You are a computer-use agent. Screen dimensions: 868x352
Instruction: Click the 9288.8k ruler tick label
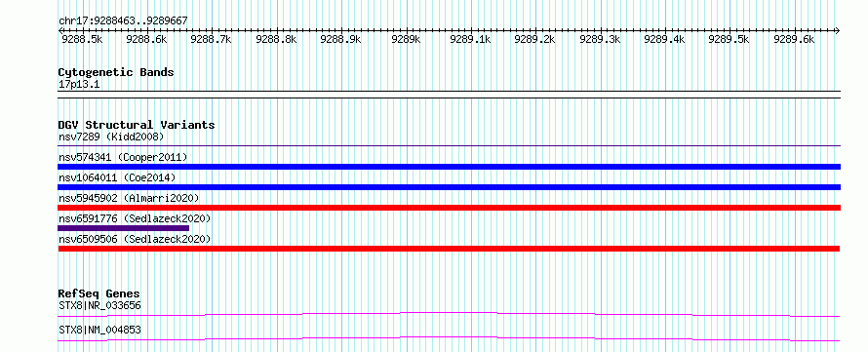276,39
